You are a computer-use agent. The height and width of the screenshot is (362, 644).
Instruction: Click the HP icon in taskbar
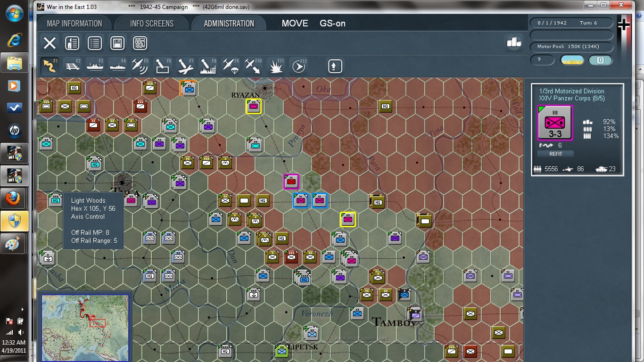click(14, 131)
